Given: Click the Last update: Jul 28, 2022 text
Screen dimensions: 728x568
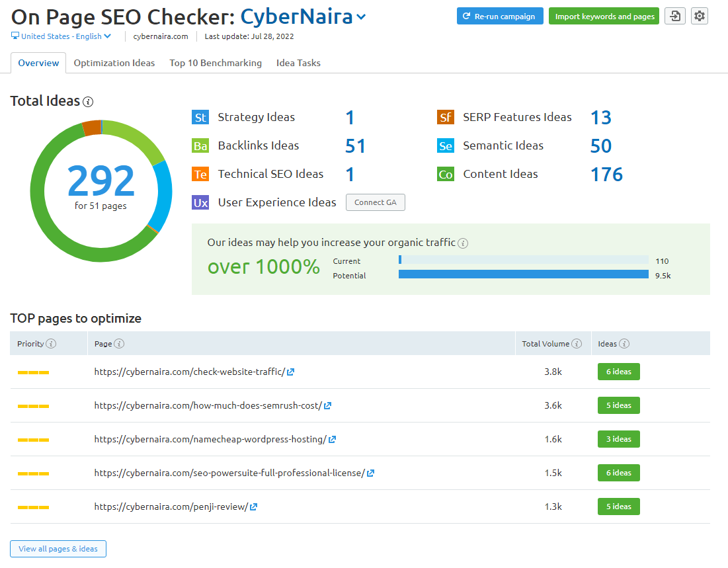Looking at the screenshot, I should [249, 36].
